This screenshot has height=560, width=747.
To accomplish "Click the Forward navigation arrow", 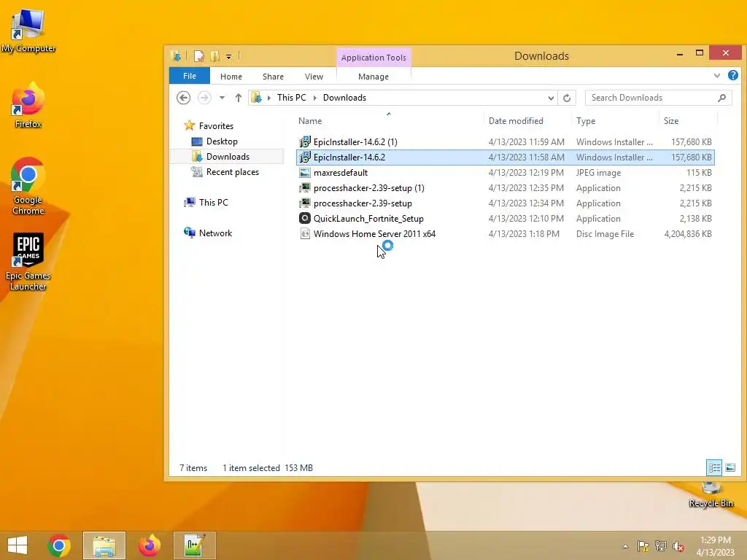I will (204, 98).
